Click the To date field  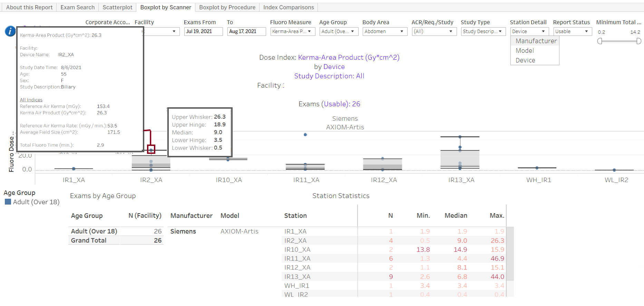point(246,31)
